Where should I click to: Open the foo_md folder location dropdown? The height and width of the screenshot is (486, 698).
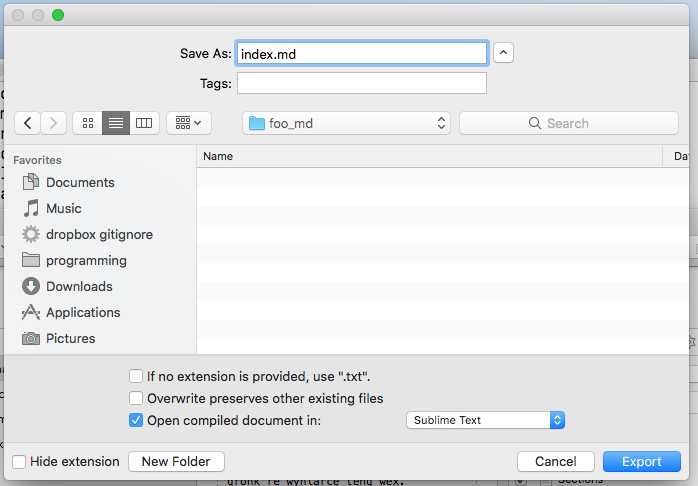coord(346,123)
